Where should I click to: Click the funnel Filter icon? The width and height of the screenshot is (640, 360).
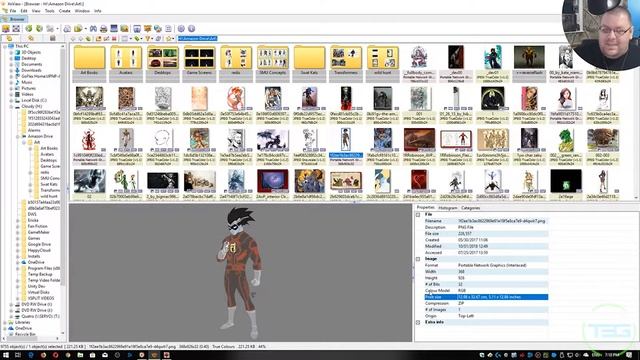point(148,39)
